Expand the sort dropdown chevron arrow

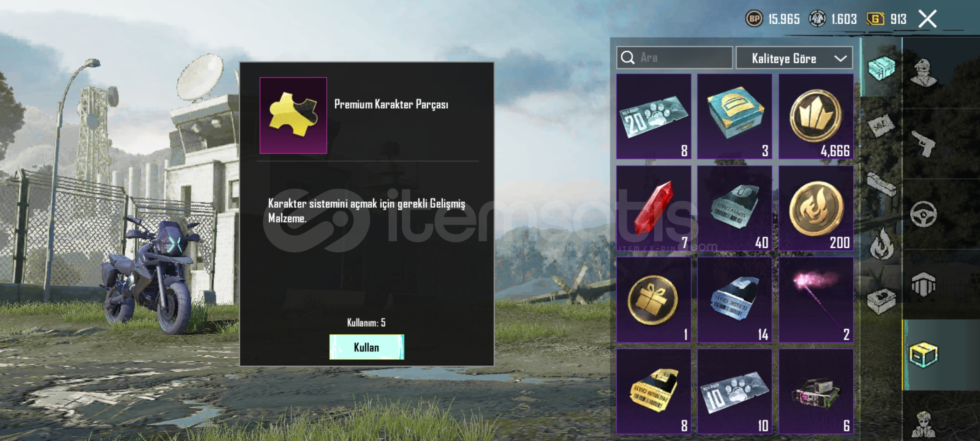[840, 58]
